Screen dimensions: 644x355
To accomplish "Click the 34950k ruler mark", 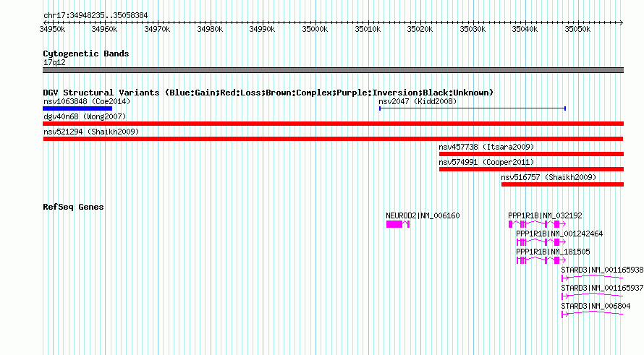I will click(52, 29).
